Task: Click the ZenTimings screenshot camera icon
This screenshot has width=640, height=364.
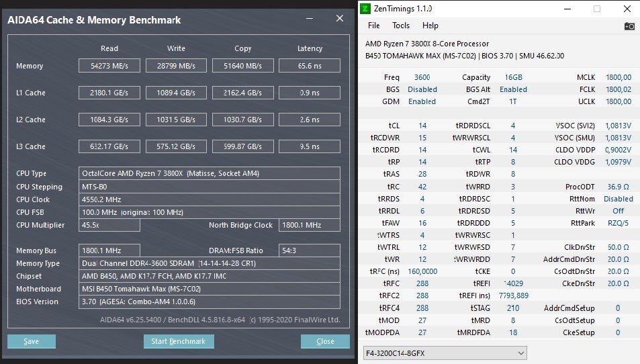Action: point(629,26)
